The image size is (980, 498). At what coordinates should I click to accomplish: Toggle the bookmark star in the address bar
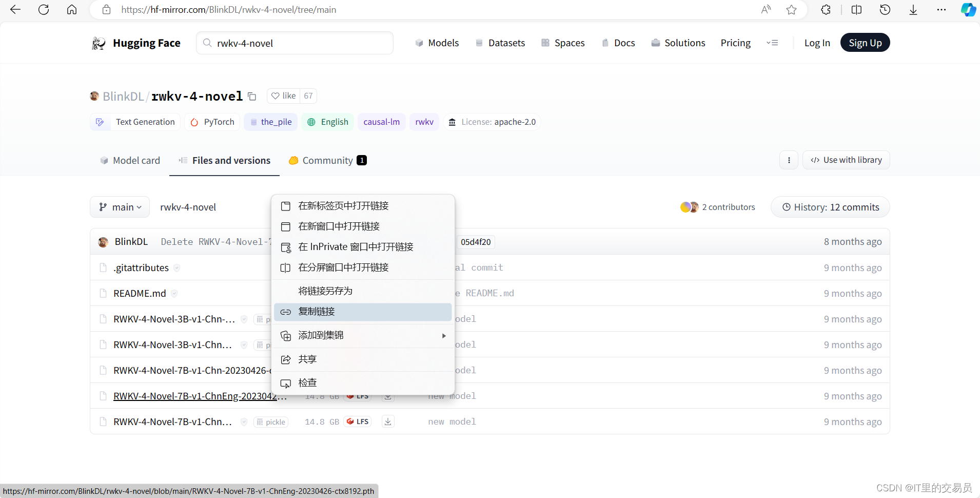792,10
